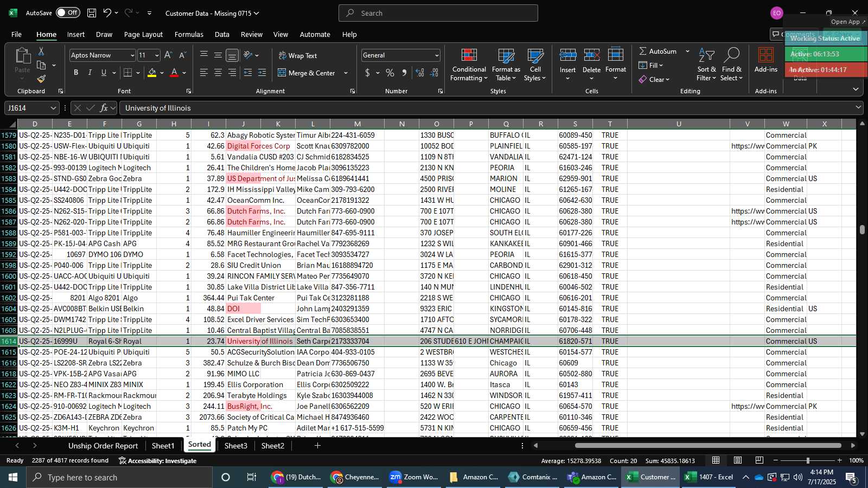Screen dimensions: 868x488
Task: Increase decimal places
Action: (420, 73)
